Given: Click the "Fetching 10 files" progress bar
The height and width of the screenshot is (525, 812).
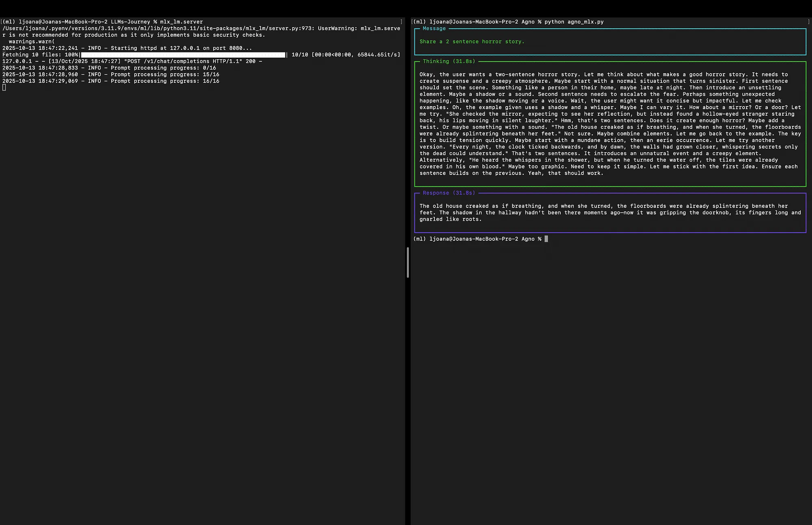Looking at the screenshot, I should (183, 55).
